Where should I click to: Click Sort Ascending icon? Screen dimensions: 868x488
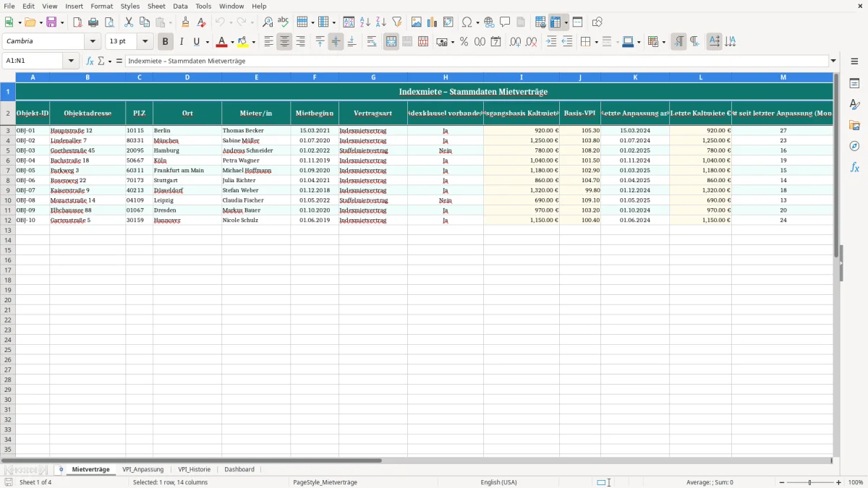[365, 22]
